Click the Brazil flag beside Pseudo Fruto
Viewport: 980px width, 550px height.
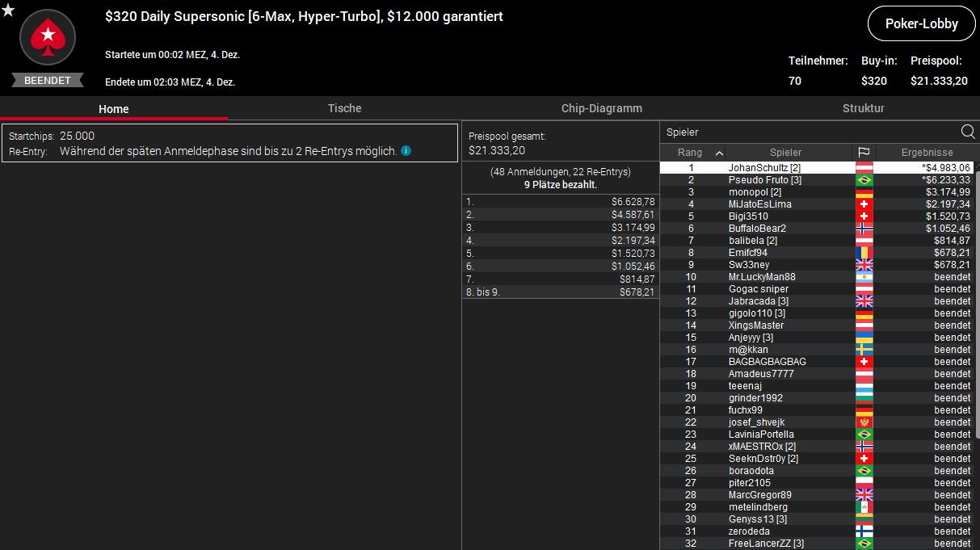tap(864, 180)
